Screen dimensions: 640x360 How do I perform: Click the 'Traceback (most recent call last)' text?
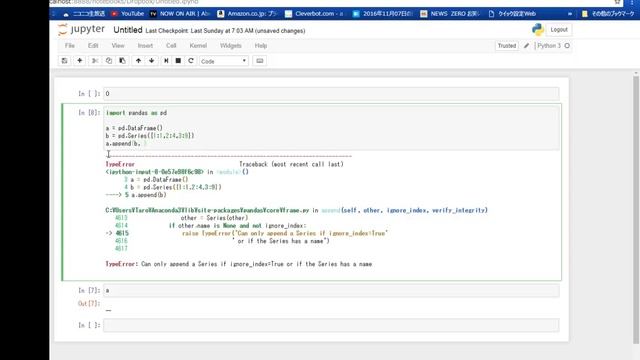coord(291,164)
